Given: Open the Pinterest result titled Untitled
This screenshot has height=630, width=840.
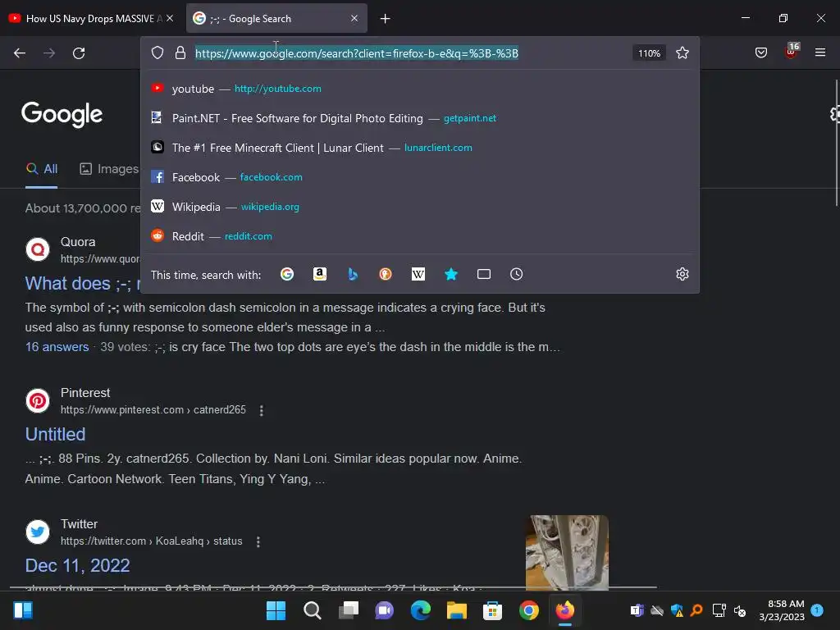Looking at the screenshot, I should point(55,434).
